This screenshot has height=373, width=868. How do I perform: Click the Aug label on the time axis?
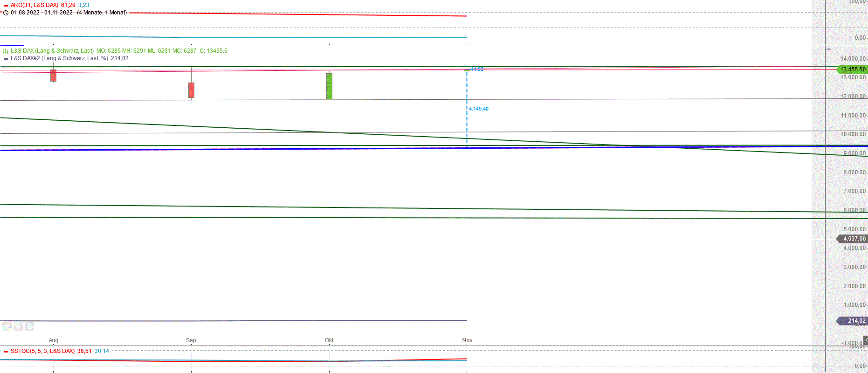tap(54, 340)
